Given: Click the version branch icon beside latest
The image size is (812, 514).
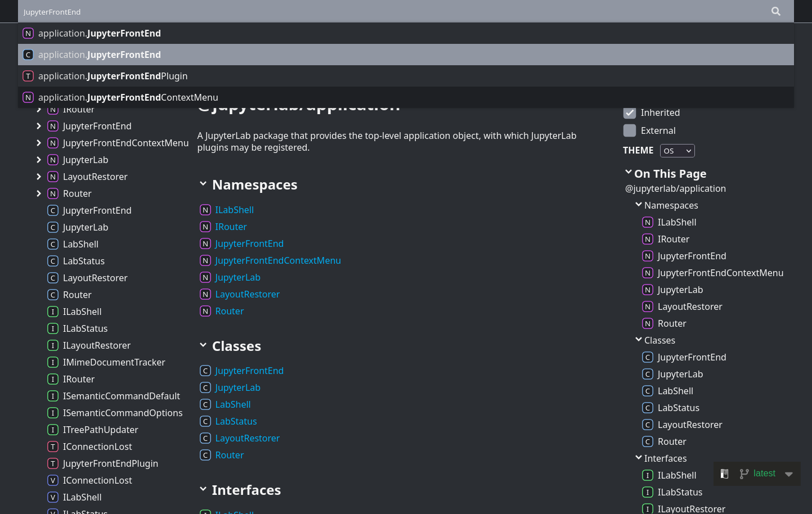Looking at the screenshot, I should pyautogui.click(x=744, y=474).
